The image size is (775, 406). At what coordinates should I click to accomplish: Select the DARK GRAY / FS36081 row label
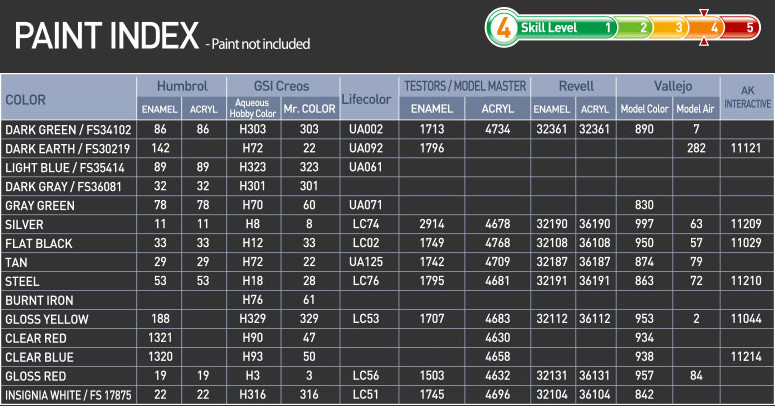[x=63, y=187]
